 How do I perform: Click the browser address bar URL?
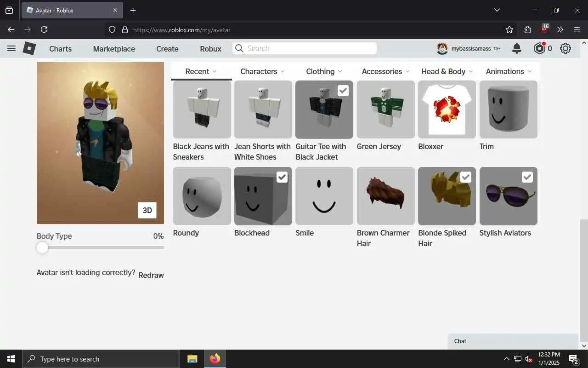coord(182,30)
